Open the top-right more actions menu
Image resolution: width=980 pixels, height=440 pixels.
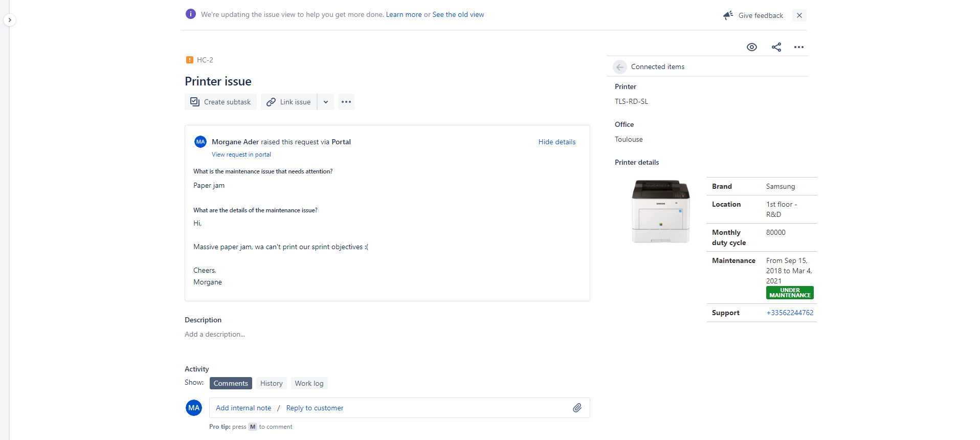[x=798, y=47]
